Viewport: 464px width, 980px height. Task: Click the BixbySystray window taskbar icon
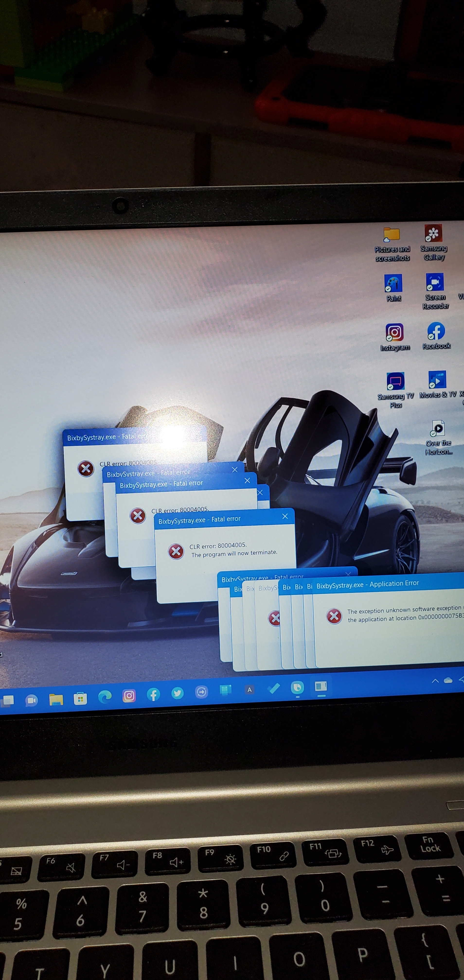pyautogui.click(x=321, y=686)
